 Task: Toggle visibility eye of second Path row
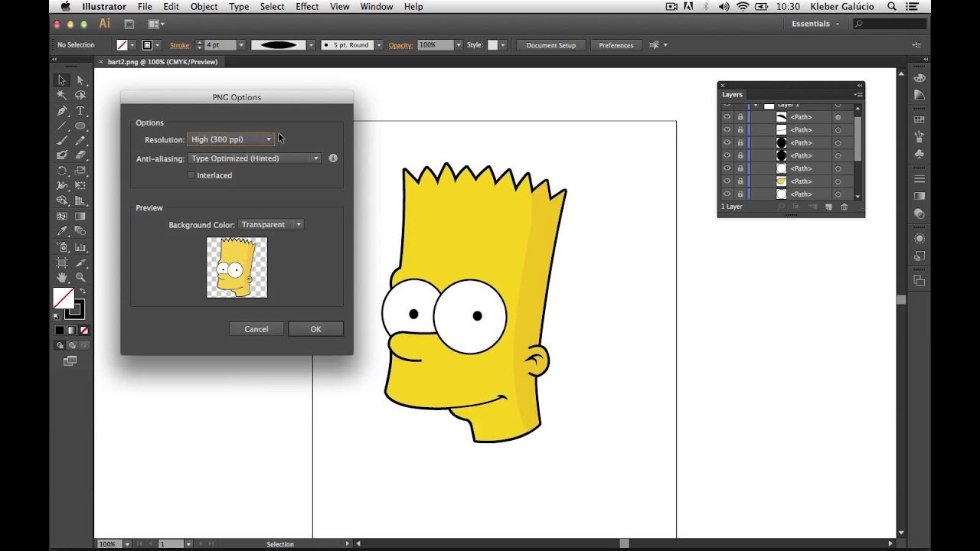[x=727, y=130]
